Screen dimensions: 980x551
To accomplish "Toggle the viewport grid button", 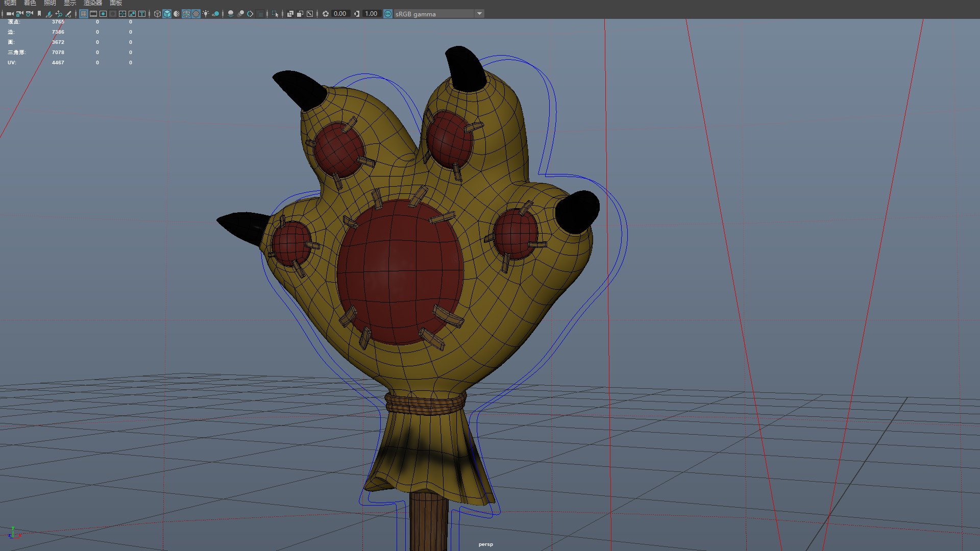I will pyautogui.click(x=84, y=14).
